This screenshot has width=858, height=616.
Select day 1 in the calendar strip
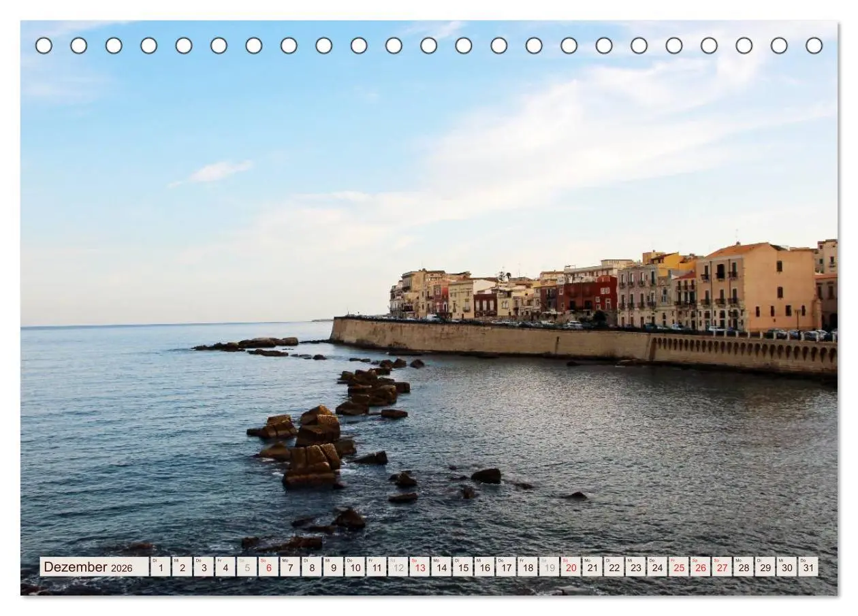coord(161,567)
